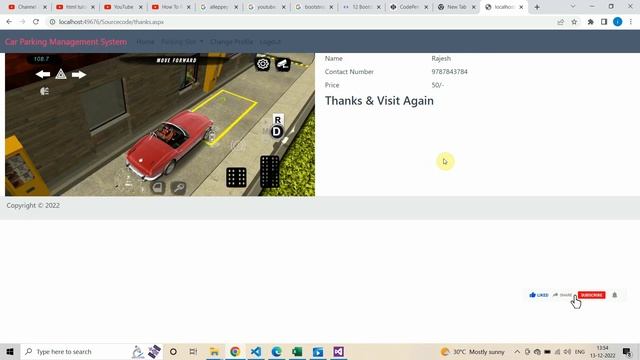Click the SHARE overlay button
This screenshot has height=360, width=640.
562,295
